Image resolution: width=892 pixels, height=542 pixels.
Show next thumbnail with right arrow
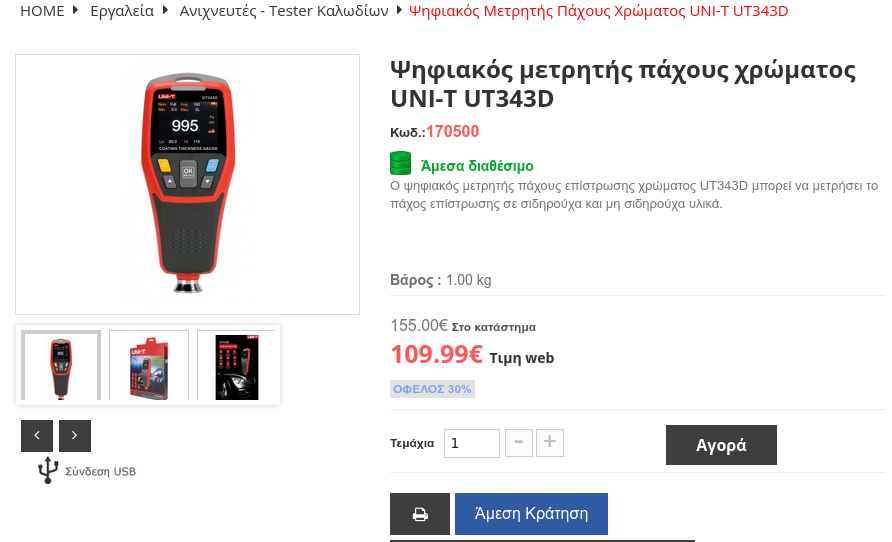75,436
